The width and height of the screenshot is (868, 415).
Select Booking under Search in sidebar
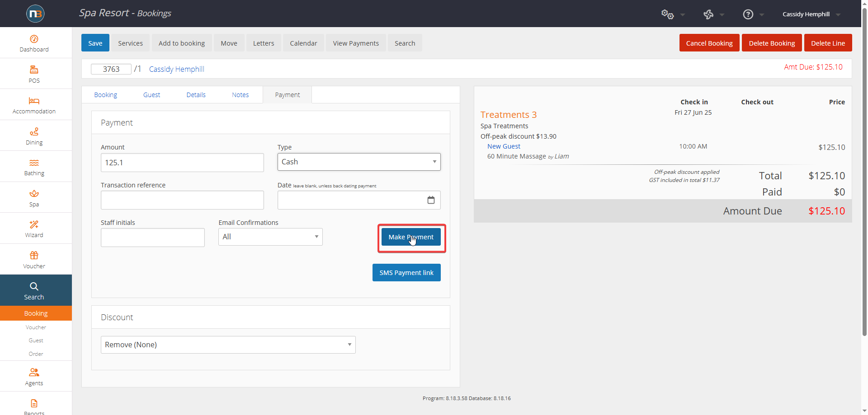coord(36,313)
